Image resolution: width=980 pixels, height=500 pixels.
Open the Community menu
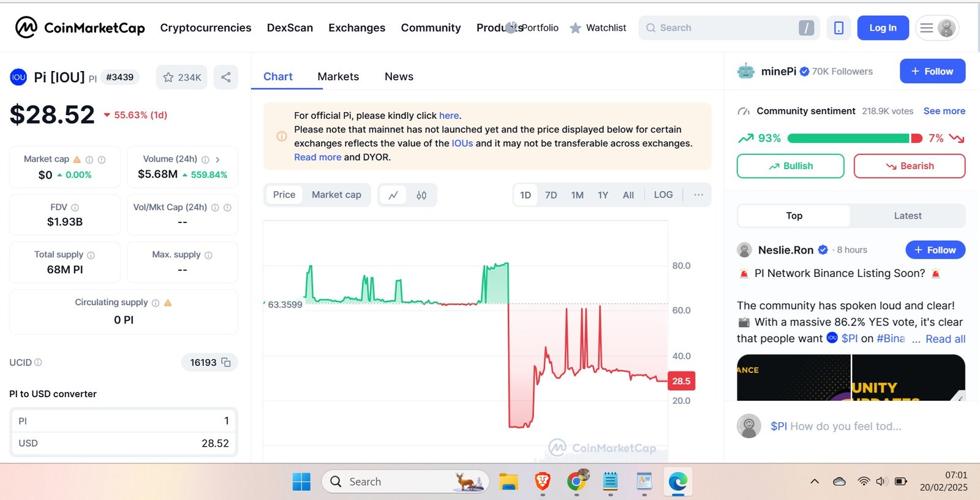[x=431, y=28]
